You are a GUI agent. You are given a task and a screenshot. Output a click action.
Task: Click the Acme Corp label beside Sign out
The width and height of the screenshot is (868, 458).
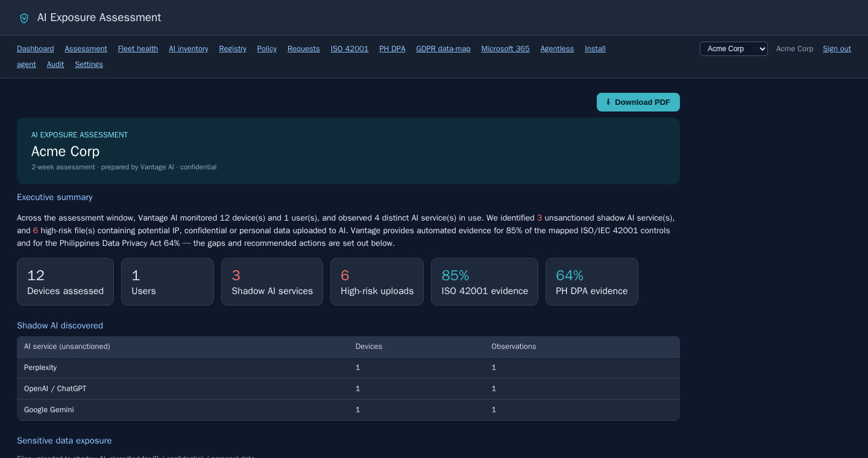click(x=794, y=49)
